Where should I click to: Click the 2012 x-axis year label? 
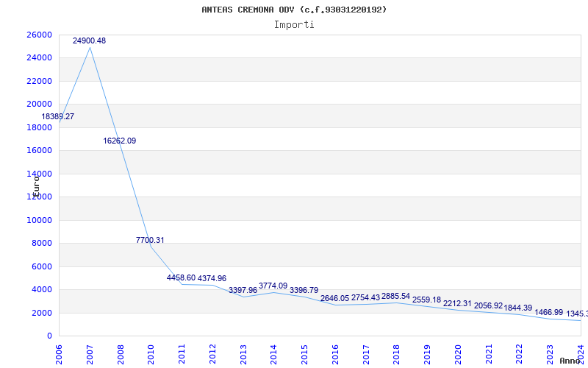212,355
